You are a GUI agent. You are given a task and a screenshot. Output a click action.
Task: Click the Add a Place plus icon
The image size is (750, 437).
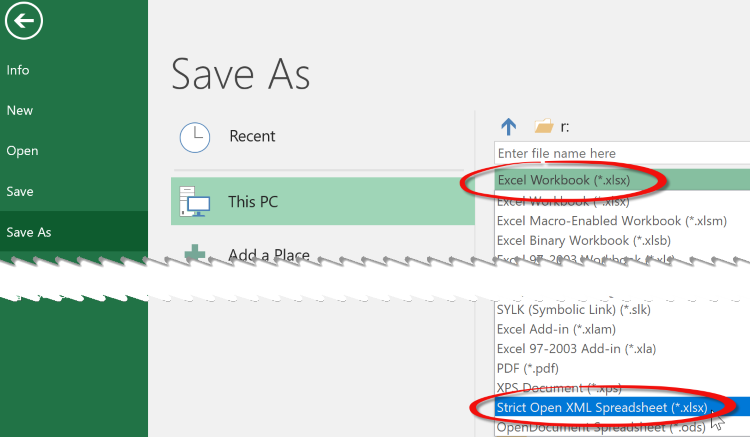coord(195,253)
